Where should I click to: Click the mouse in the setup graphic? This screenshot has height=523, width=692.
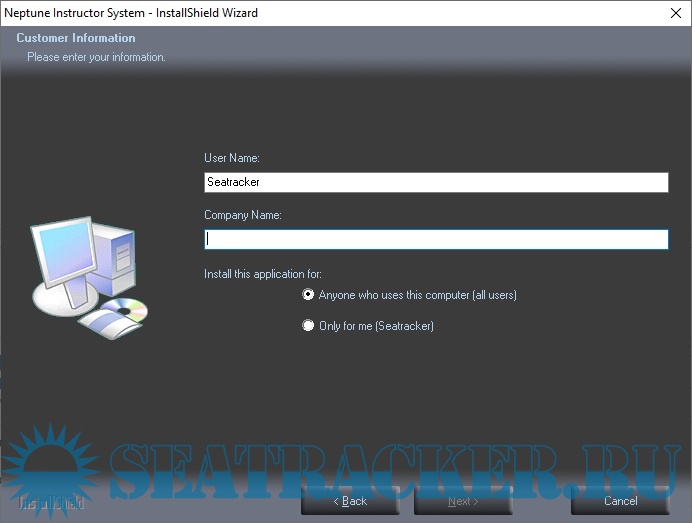tap(100, 322)
